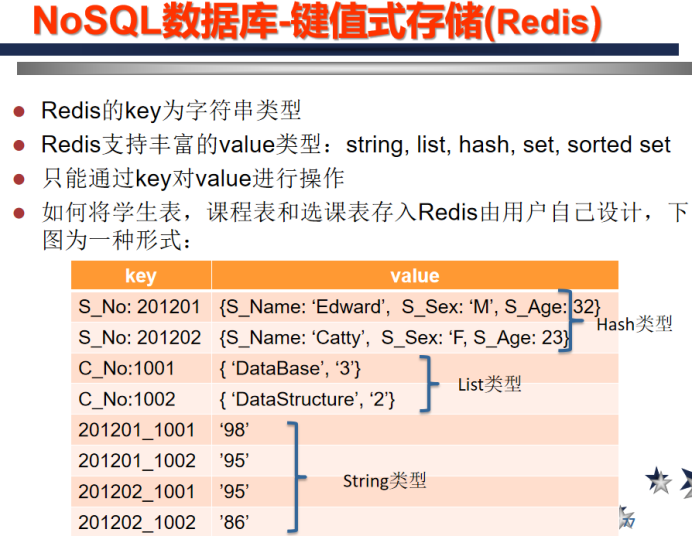The image size is (692, 537).
Task: Click the bullet '只能通过key对value进行操作'
Action: tap(192, 179)
